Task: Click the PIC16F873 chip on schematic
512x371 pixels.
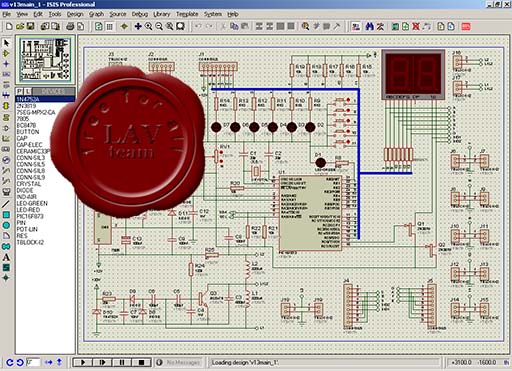Action: [x=310, y=213]
